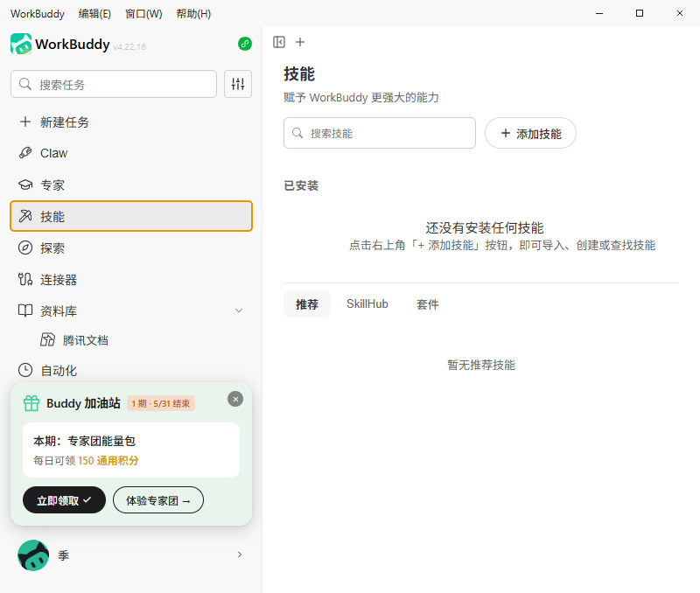This screenshot has width=700, height=593.
Task: Switch to the 套件 tab
Action: click(x=427, y=303)
